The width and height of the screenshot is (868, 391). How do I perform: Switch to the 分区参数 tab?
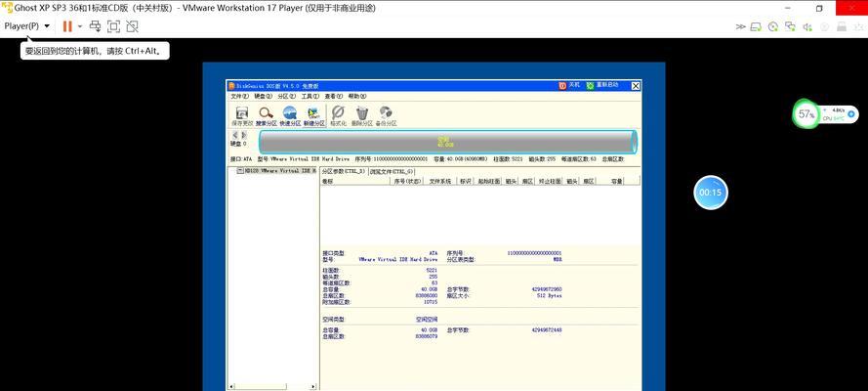pyautogui.click(x=344, y=172)
